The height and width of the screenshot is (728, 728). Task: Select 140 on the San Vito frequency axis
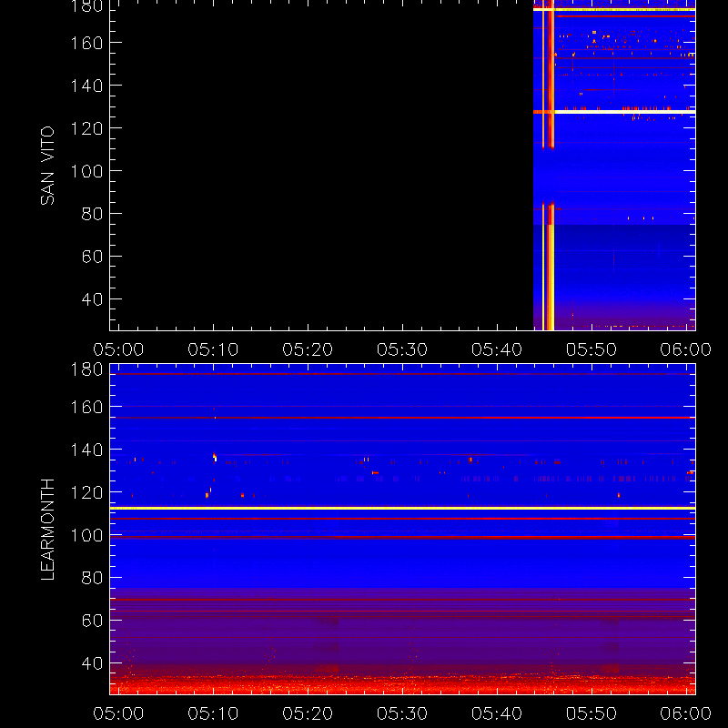click(86, 86)
